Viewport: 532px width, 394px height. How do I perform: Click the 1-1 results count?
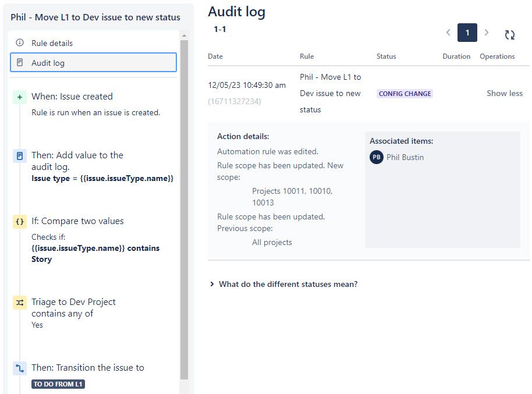(220, 29)
